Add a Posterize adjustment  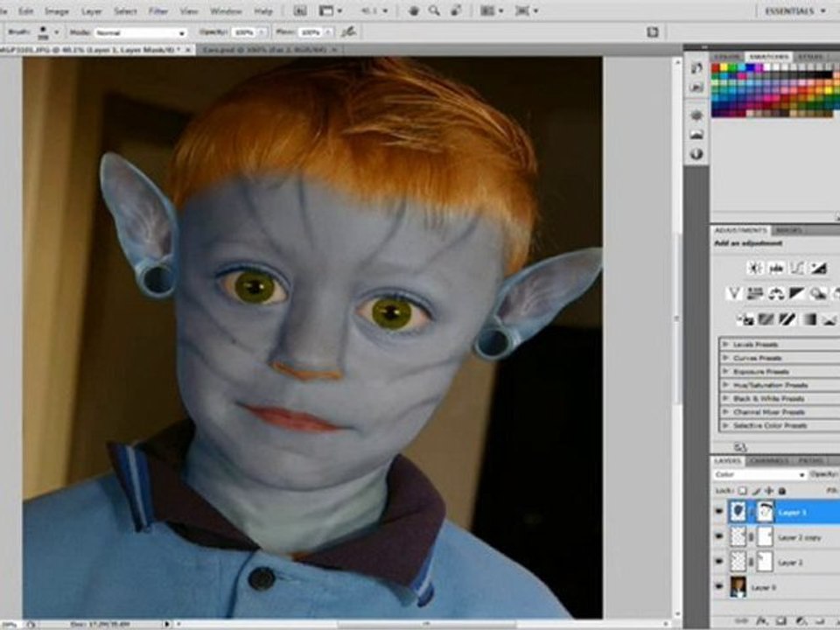766,320
